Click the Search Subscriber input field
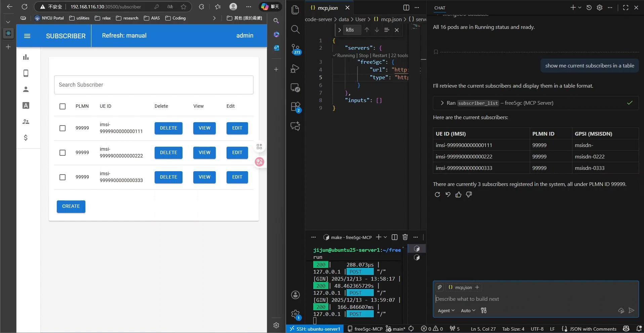Image resolution: width=644 pixels, height=333 pixels. point(154,85)
